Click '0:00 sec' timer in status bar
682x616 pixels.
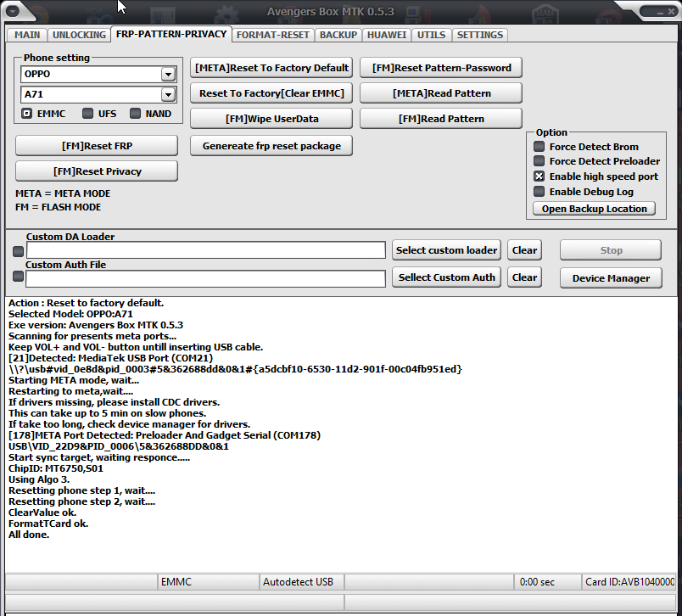tap(547, 582)
